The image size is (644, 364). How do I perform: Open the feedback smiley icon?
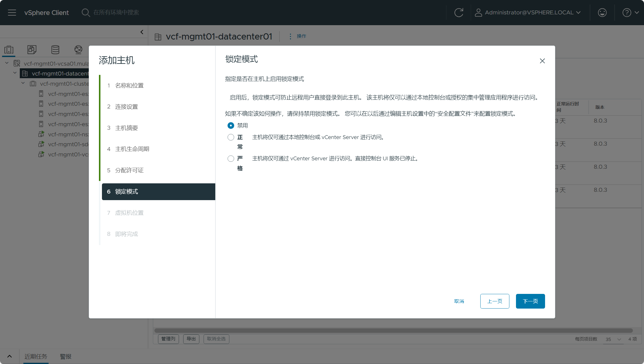[x=602, y=13]
